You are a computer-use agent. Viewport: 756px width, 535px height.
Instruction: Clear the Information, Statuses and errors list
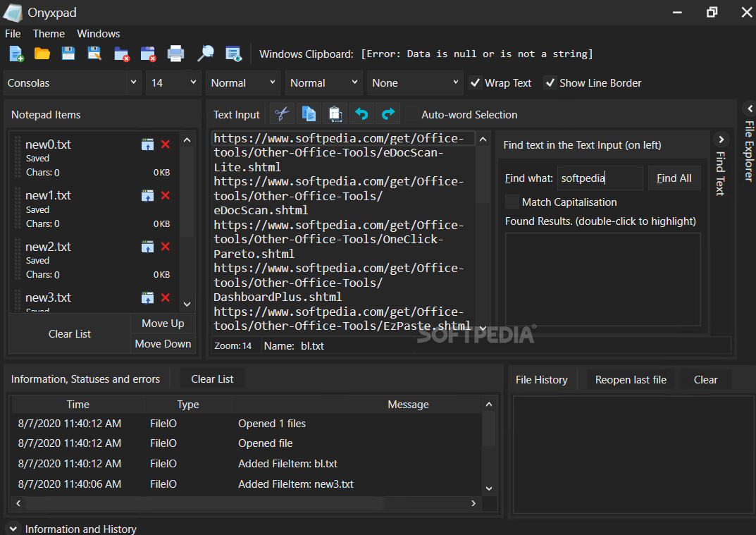click(x=212, y=379)
